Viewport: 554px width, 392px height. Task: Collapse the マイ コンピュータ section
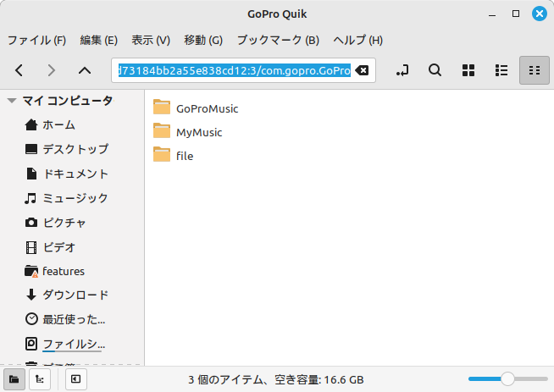coord(12,101)
